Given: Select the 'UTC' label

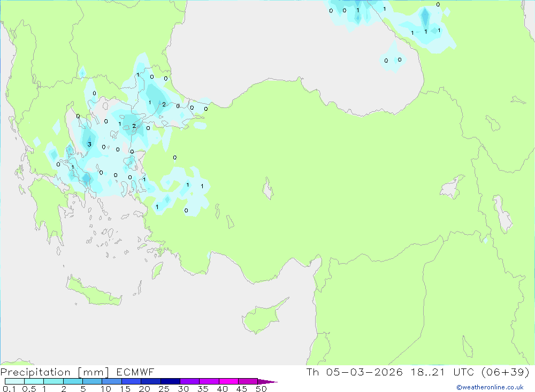Looking at the screenshot, I should click(464, 372).
